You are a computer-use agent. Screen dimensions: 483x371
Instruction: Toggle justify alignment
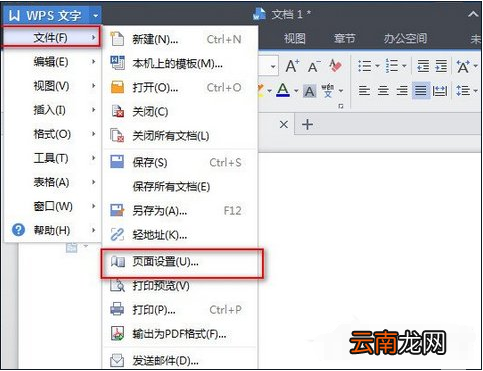(x=420, y=90)
